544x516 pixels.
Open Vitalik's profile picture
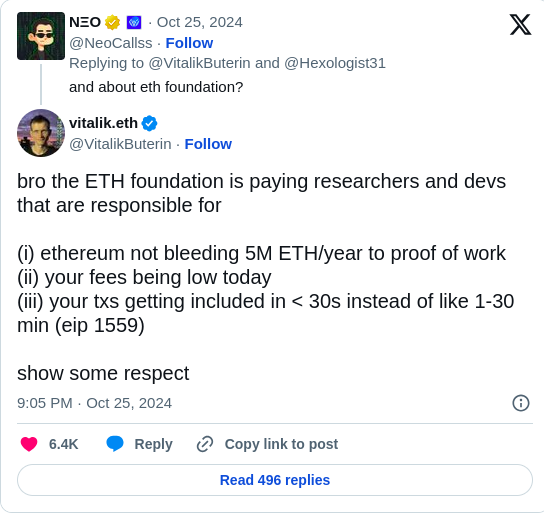tap(41, 133)
